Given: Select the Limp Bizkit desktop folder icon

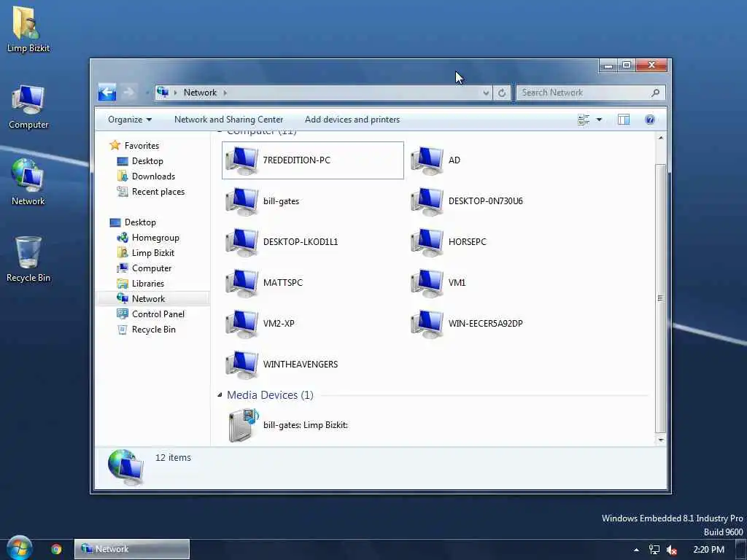Looking at the screenshot, I should (x=28, y=29).
